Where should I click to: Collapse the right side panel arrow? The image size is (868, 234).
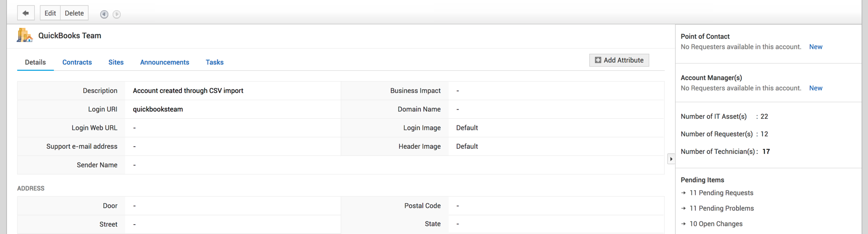(671, 159)
